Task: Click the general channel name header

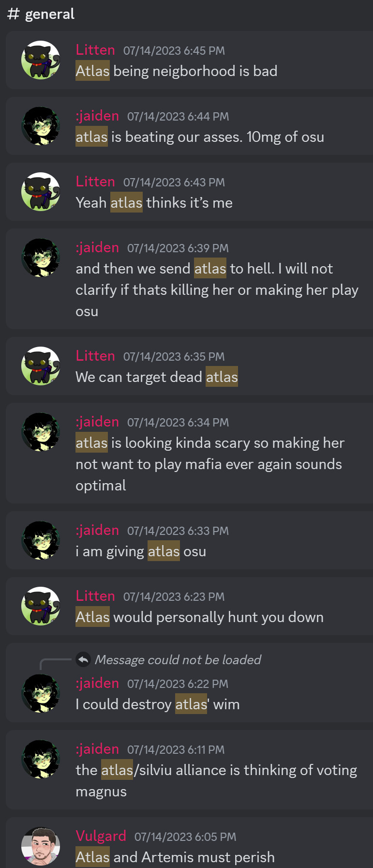Action: tap(50, 14)
